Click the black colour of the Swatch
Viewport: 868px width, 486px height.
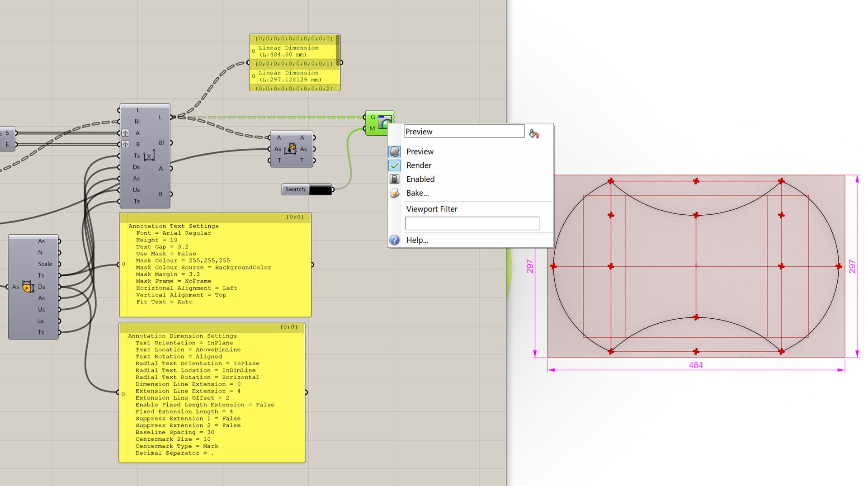click(x=320, y=189)
